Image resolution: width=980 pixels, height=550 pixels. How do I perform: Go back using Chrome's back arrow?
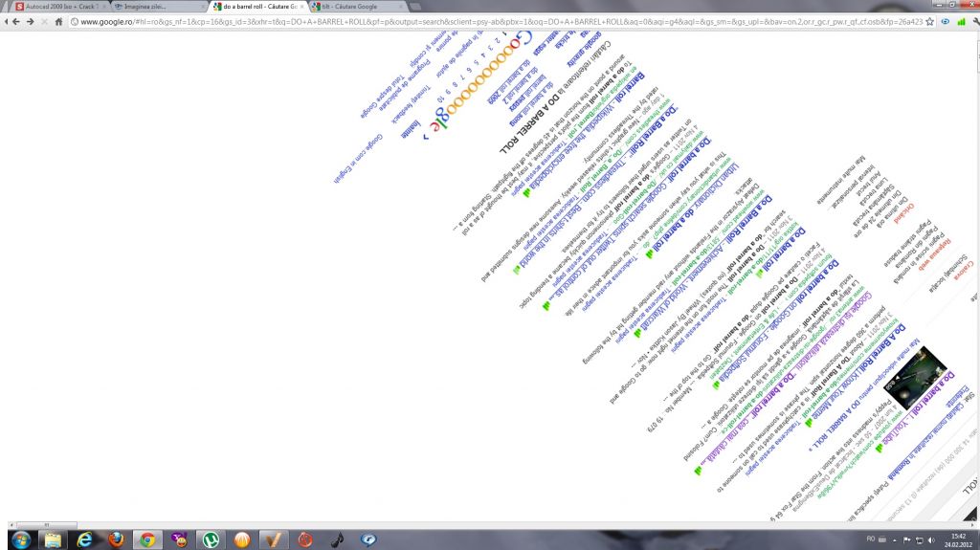[16, 21]
